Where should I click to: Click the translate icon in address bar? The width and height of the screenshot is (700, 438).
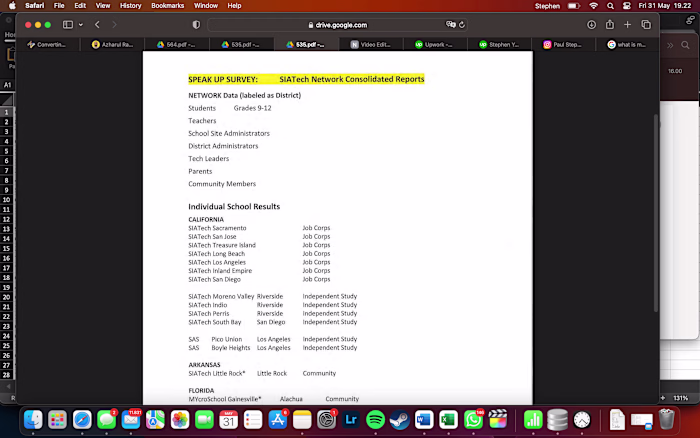click(x=450, y=25)
